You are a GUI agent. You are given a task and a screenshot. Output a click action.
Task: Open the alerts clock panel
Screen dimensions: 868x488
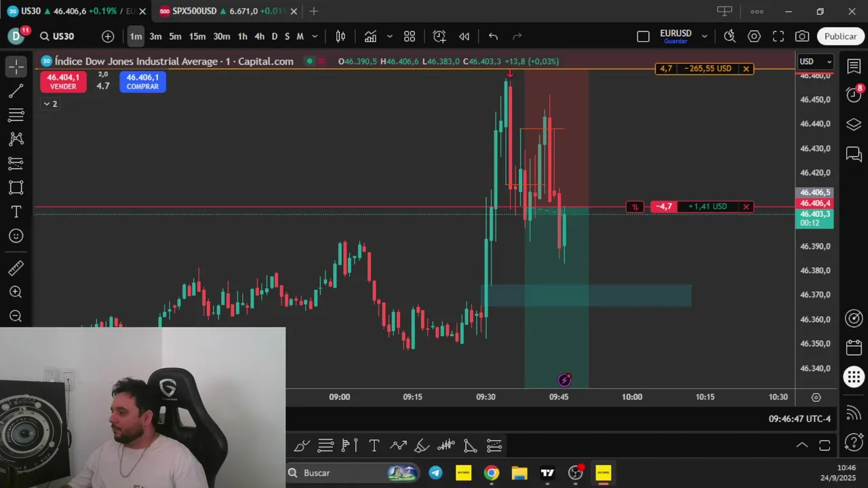click(x=854, y=95)
